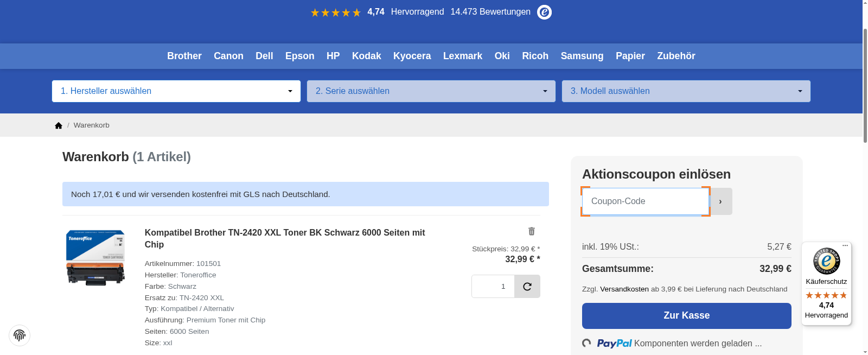Open the Brother menu
Viewport: 868px width, 355px height.
pos(184,56)
